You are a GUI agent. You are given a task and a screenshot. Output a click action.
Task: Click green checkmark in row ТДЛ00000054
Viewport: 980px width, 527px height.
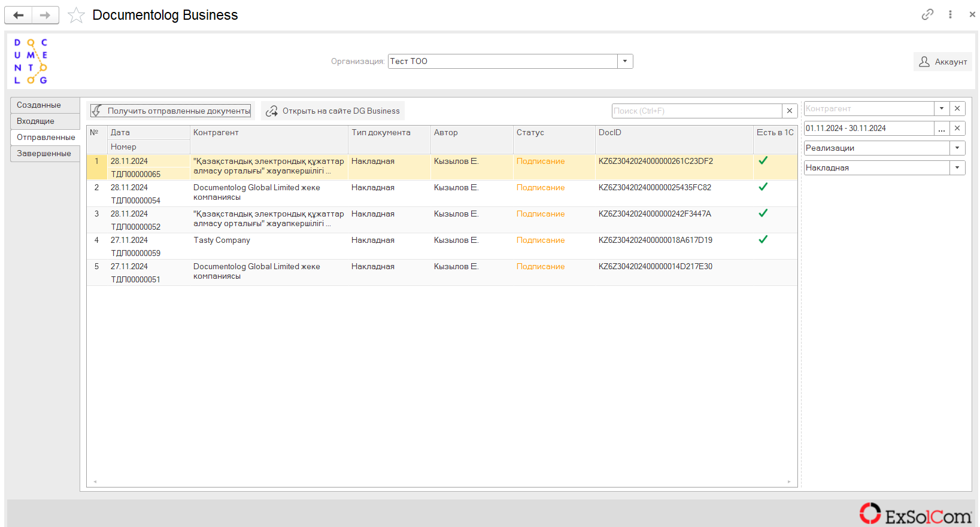(x=763, y=187)
